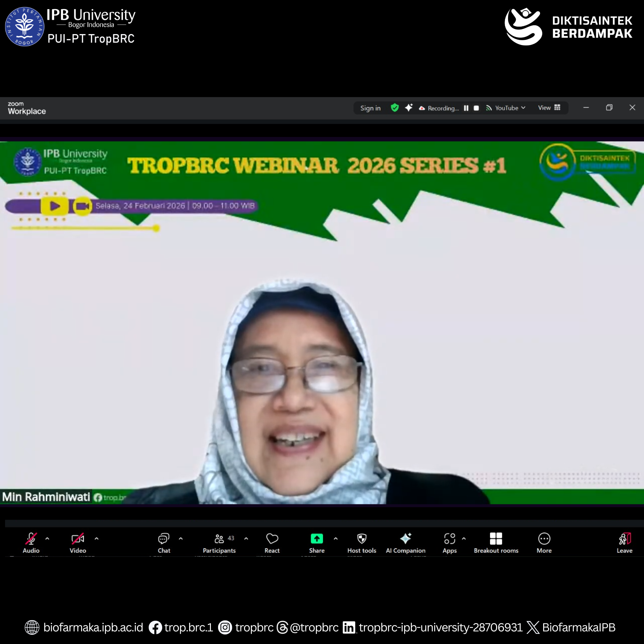Open the More options menu
Screen dimensions: 644x644
click(x=544, y=542)
